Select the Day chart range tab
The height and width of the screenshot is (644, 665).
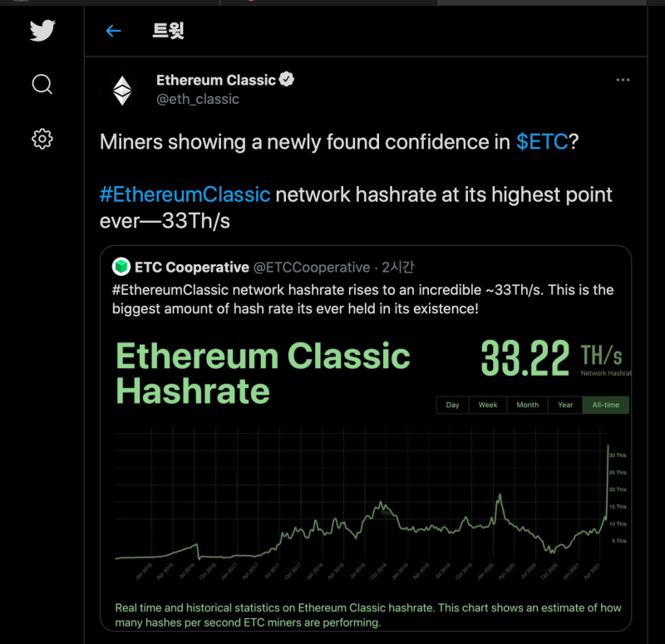pyautogui.click(x=452, y=405)
